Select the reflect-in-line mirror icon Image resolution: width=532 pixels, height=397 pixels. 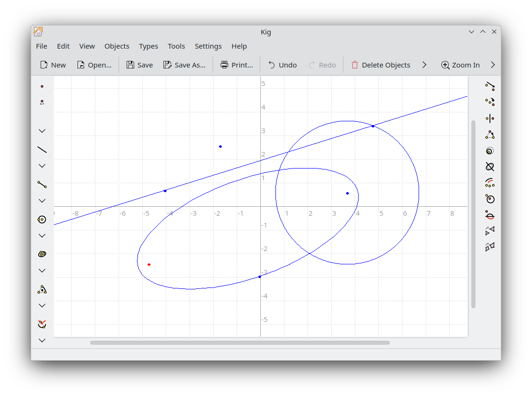(x=490, y=118)
